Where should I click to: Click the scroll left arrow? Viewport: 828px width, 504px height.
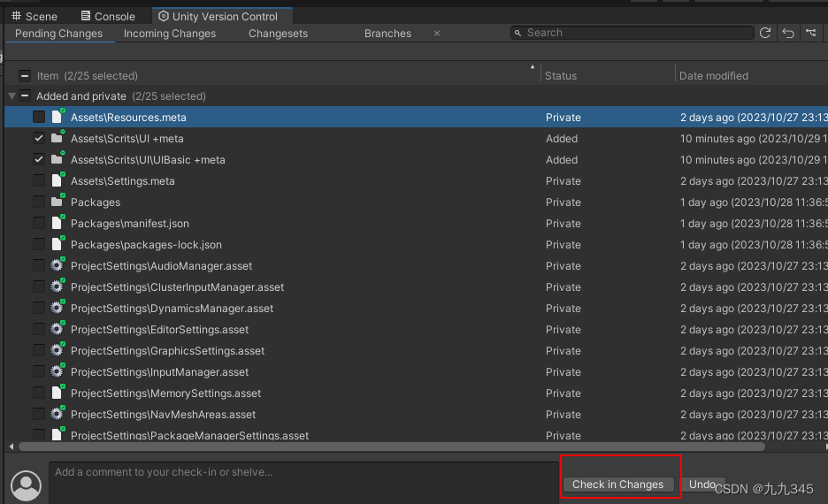[11, 447]
